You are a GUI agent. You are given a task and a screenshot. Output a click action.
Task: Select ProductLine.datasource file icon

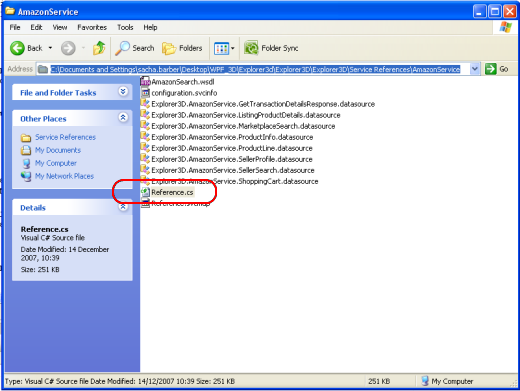point(145,147)
